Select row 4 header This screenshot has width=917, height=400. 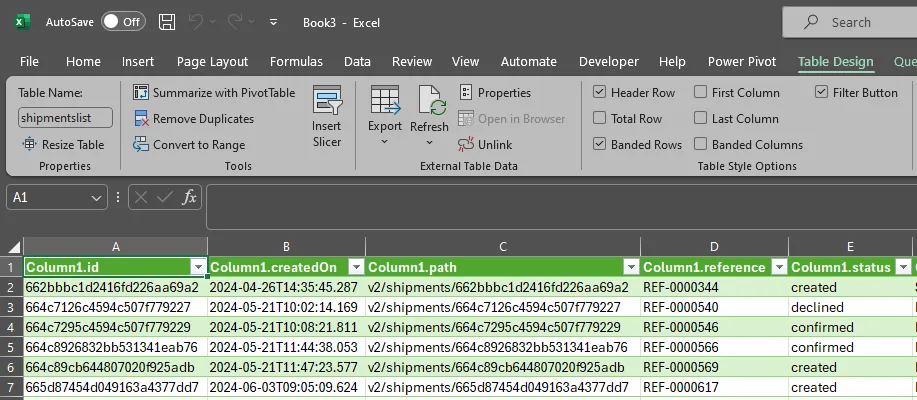[x=12, y=327]
